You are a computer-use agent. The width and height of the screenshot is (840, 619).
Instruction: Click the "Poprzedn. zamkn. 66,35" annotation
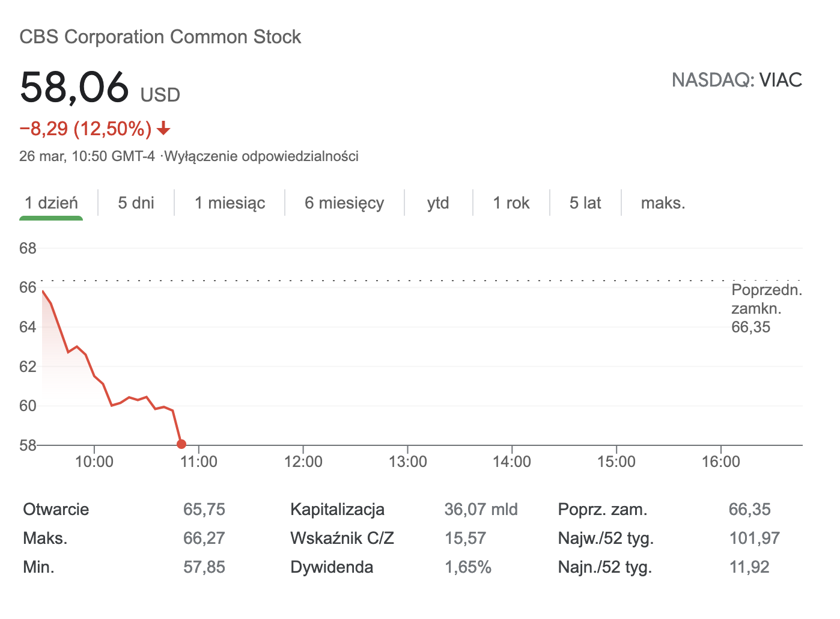(x=767, y=308)
